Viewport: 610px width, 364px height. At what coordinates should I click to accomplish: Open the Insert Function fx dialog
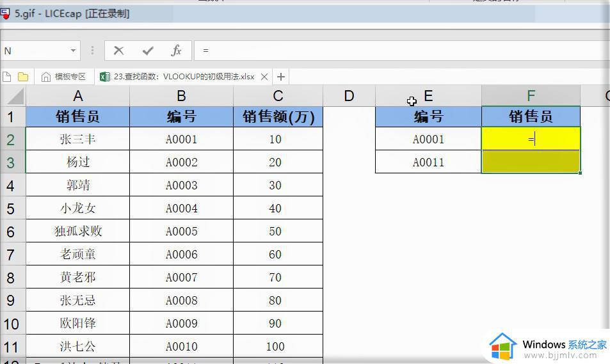(176, 51)
